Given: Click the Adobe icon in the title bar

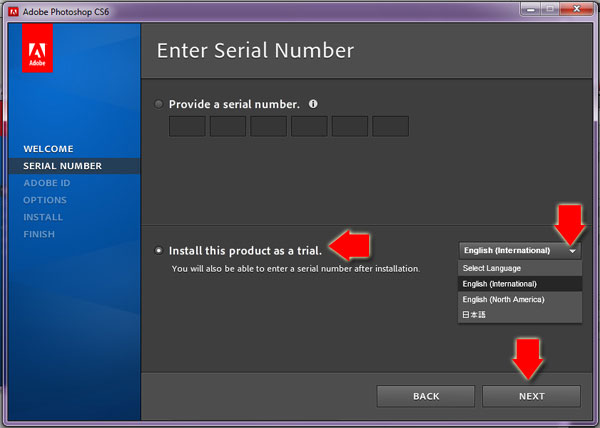Looking at the screenshot, I should point(13,10).
